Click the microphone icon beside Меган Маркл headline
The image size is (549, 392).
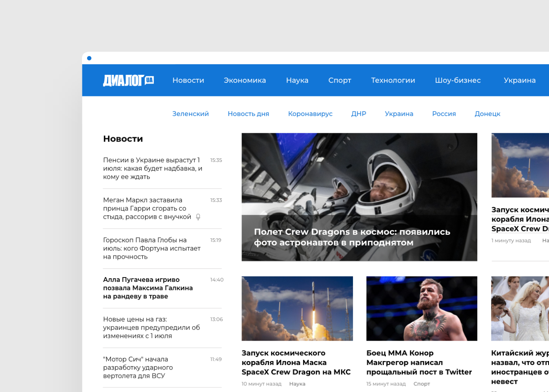coord(198,217)
